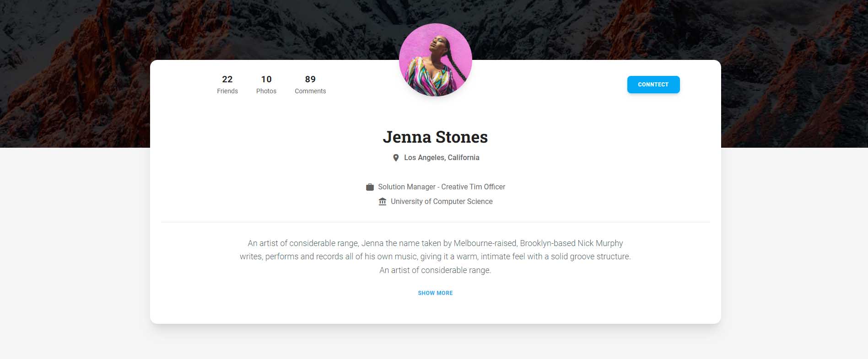
Task: Click the location pin icon
Action: pos(396,158)
